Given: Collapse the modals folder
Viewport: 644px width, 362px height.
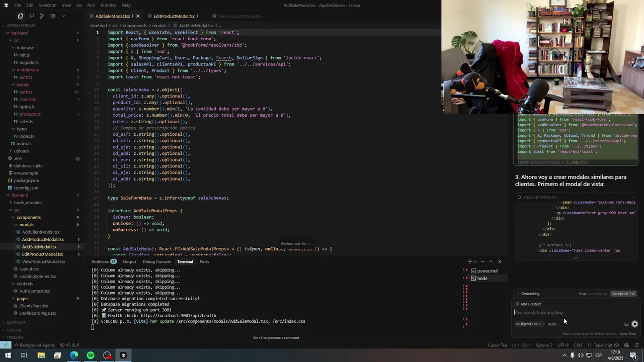Looking at the screenshot, I should click(26, 225).
